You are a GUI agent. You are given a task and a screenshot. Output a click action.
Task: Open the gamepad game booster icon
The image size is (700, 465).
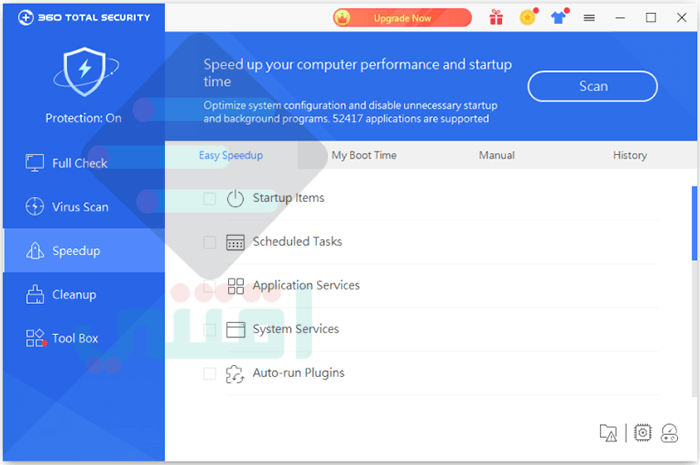[x=670, y=433]
